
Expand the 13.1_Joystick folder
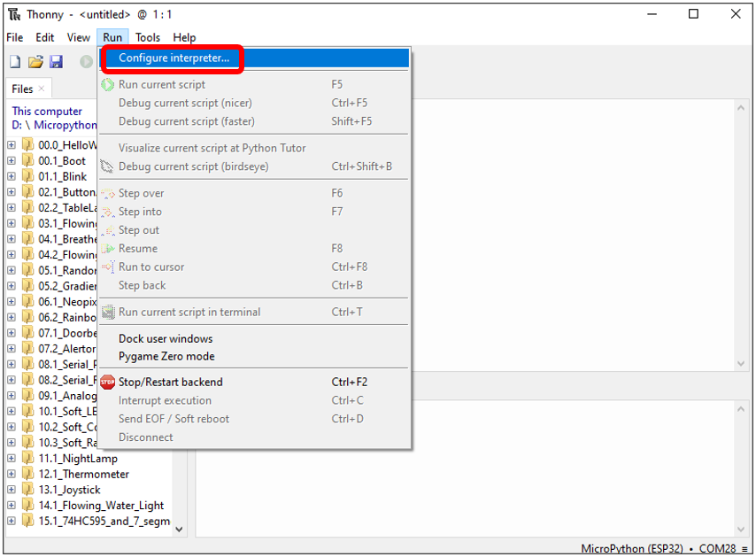pyautogui.click(x=12, y=490)
